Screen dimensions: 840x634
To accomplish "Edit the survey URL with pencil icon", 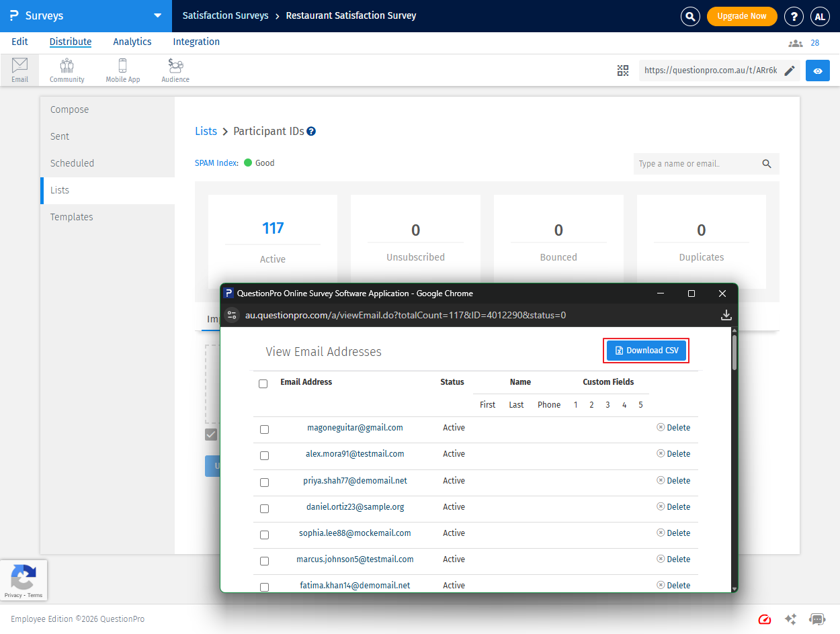I will (x=790, y=71).
